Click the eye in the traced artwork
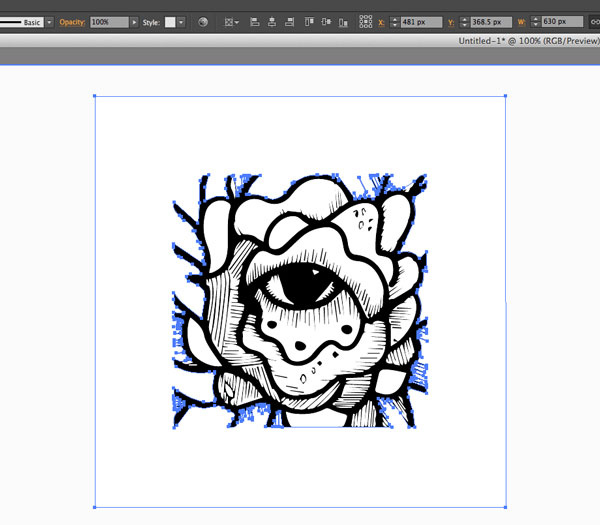600x525 pixels. [x=304, y=285]
